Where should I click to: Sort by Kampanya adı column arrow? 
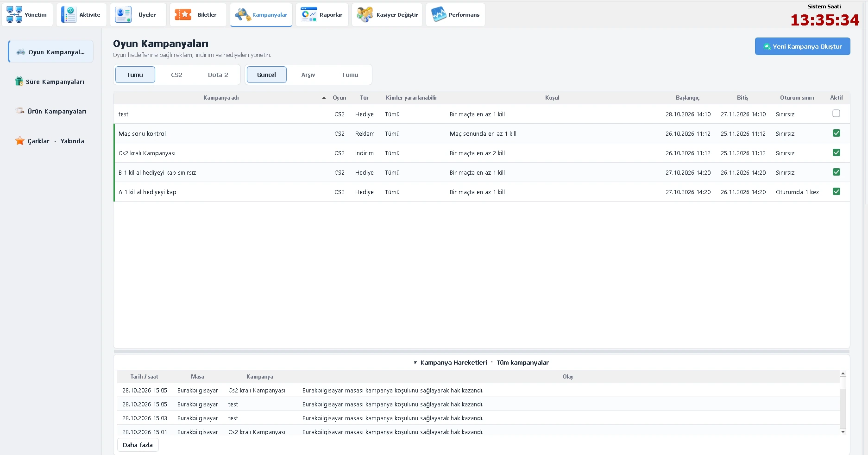[x=324, y=98]
